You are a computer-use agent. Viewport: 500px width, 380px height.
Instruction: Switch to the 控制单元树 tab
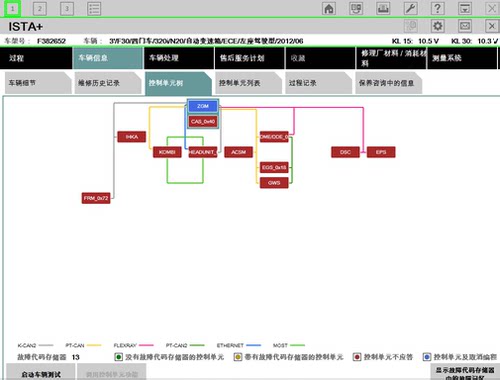pyautogui.click(x=178, y=83)
